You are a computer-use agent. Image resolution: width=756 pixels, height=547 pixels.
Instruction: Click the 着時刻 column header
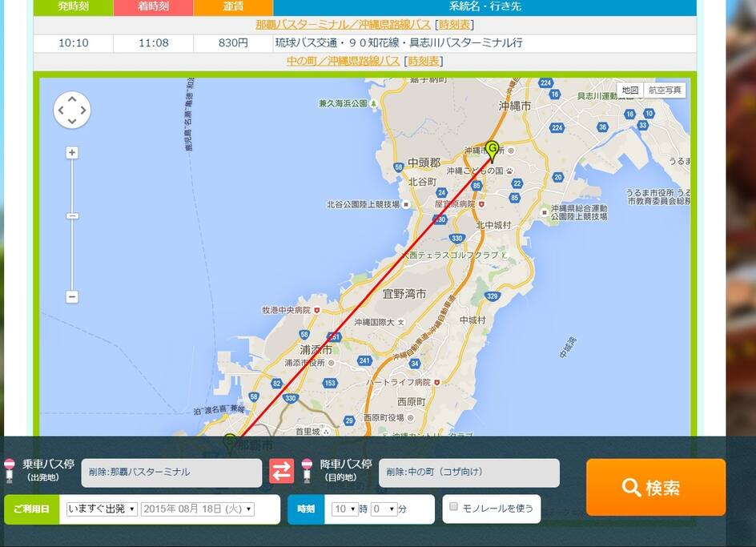[153, 6]
